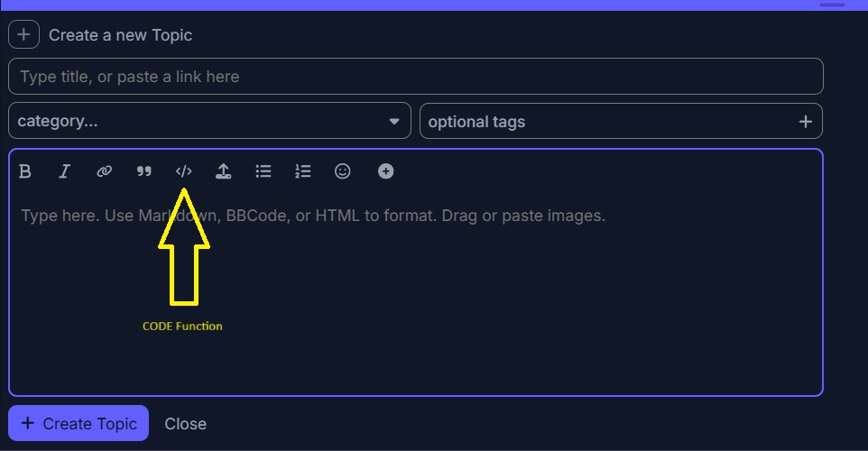
Task: Start a bulleted list
Action: (x=263, y=171)
